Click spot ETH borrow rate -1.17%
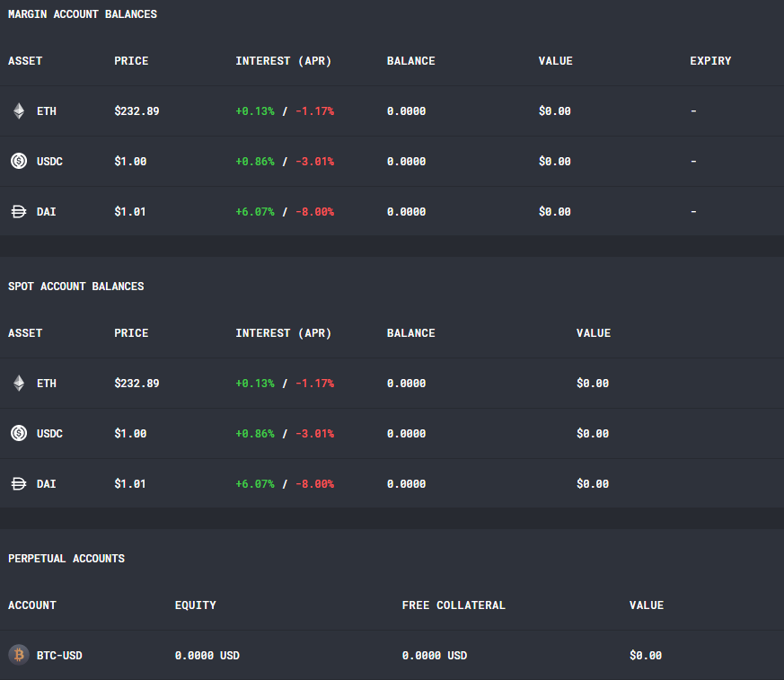 pos(314,383)
